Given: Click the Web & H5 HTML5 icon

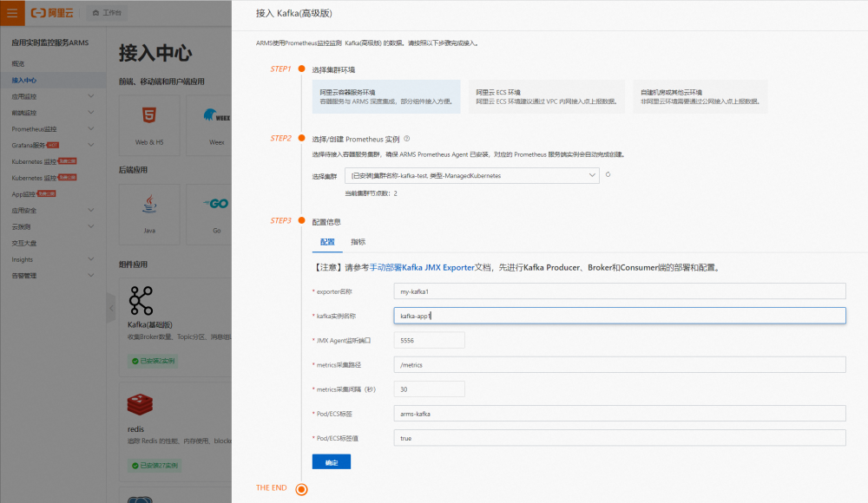Looking at the screenshot, I should 149,115.
